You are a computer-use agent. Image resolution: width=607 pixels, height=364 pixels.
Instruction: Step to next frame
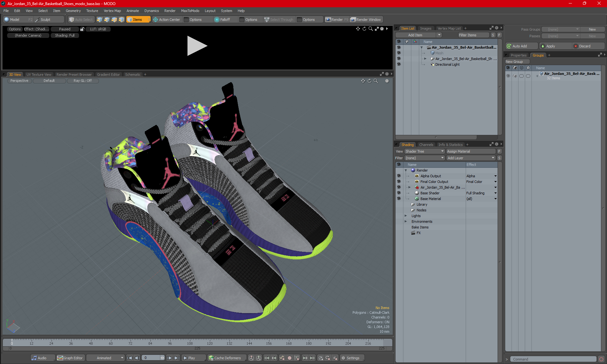pyautogui.click(x=169, y=358)
